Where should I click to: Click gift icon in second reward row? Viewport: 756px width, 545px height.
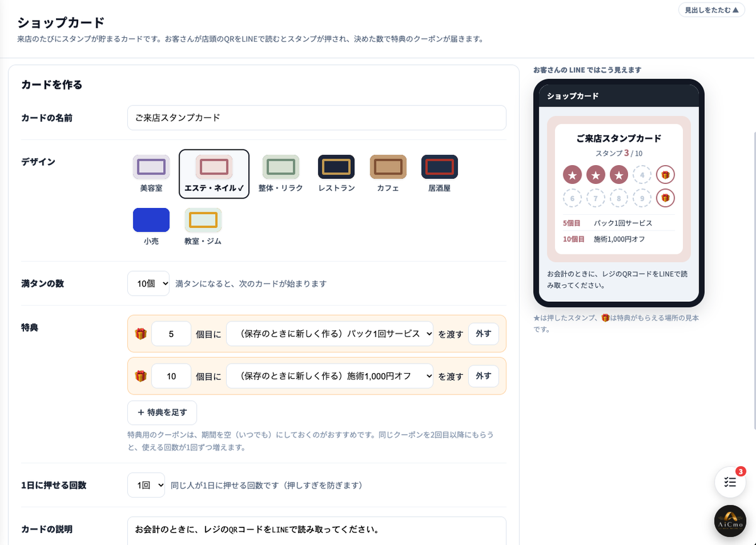(x=140, y=376)
